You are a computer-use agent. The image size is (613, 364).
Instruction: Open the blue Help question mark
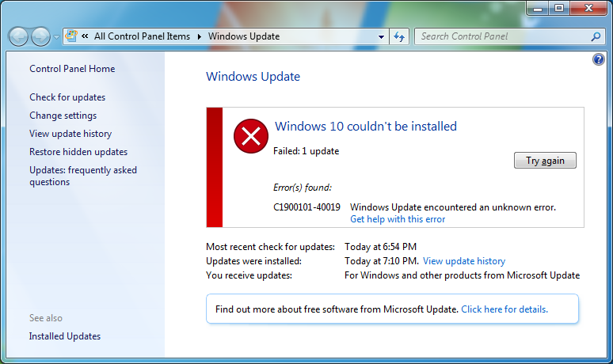(x=599, y=59)
